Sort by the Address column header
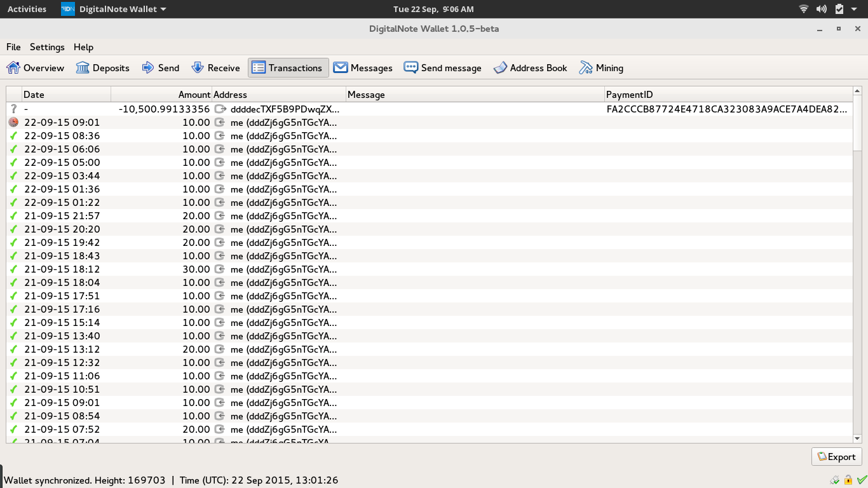The width and height of the screenshot is (868, 488). [279, 95]
